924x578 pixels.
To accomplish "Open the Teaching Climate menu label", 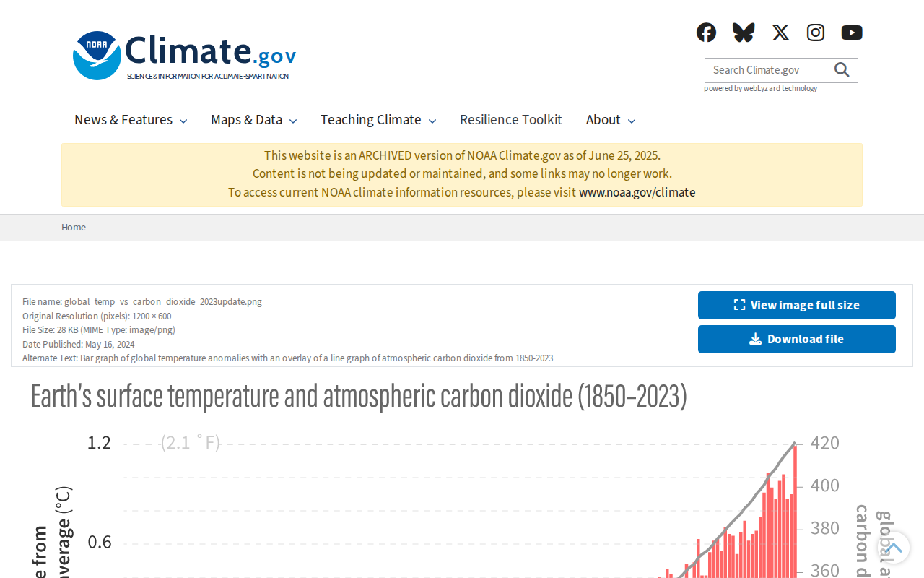I will 371,120.
